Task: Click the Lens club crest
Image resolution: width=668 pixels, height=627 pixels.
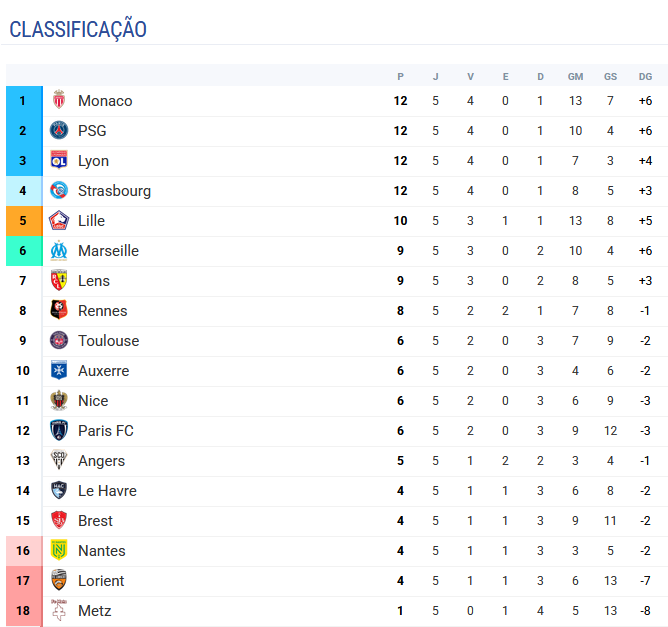Action: click(x=59, y=281)
